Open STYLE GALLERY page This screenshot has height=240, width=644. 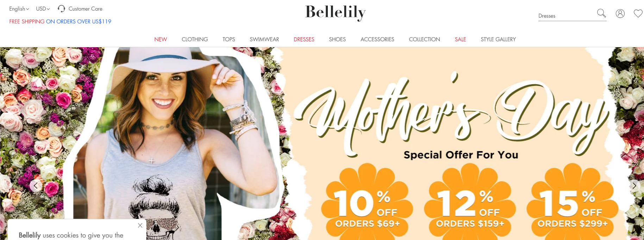tap(498, 39)
